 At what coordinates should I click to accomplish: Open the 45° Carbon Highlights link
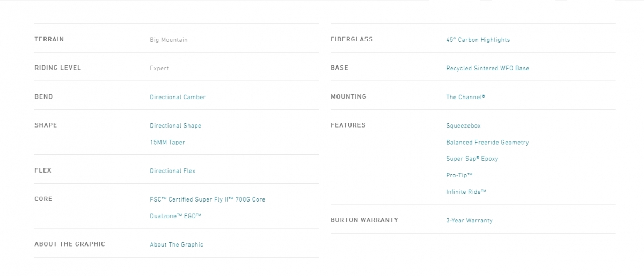pyautogui.click(x=478, y=40)
